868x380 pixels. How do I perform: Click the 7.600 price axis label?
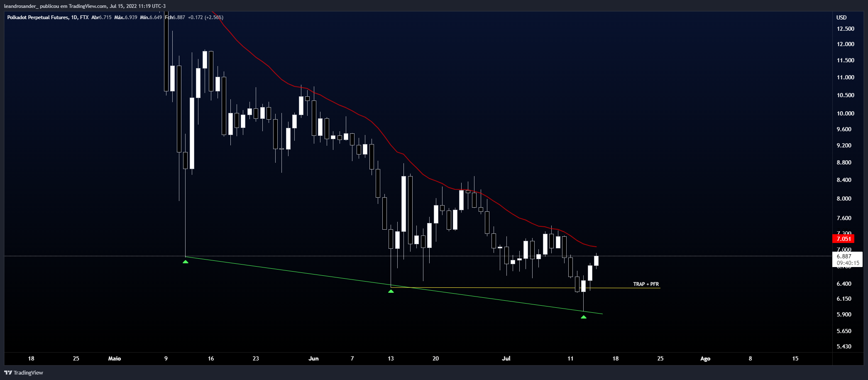click(844, 218)
